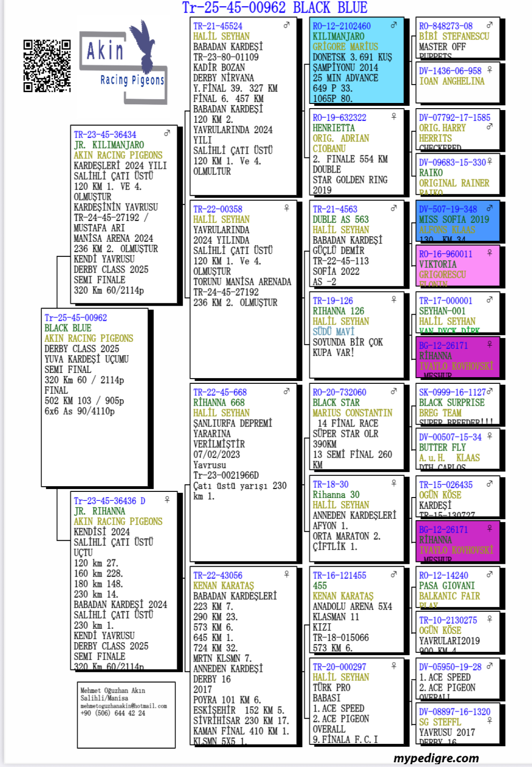
Task: Click the male symbol in JR. KILIMANJARO box
Action: (x=167, y=134)
